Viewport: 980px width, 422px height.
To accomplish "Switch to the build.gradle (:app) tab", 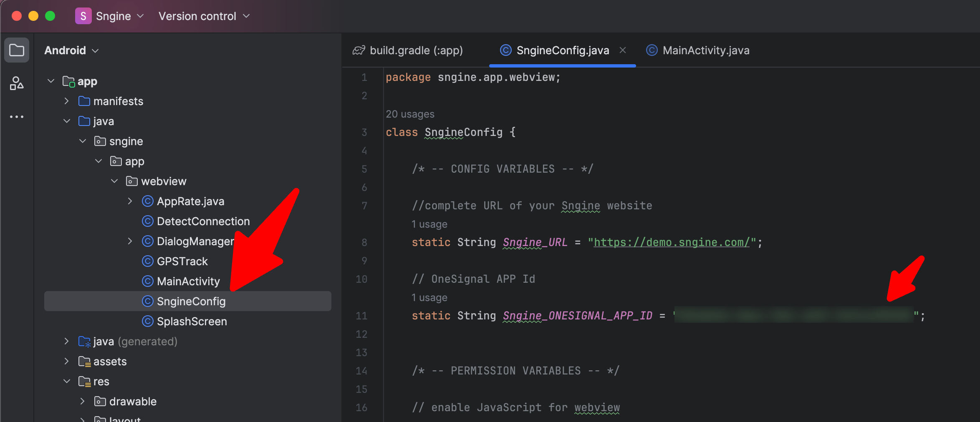I will coord(416,50).
